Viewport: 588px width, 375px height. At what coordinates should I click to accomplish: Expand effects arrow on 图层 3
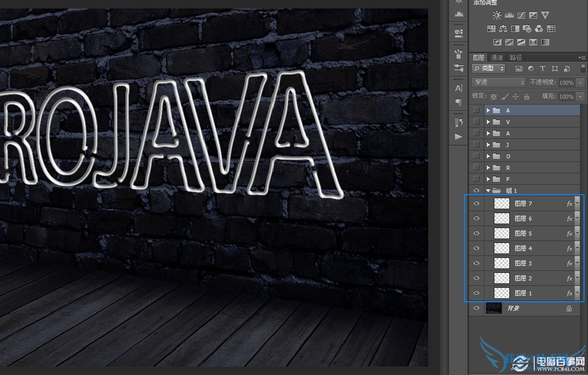pos(577,263)
